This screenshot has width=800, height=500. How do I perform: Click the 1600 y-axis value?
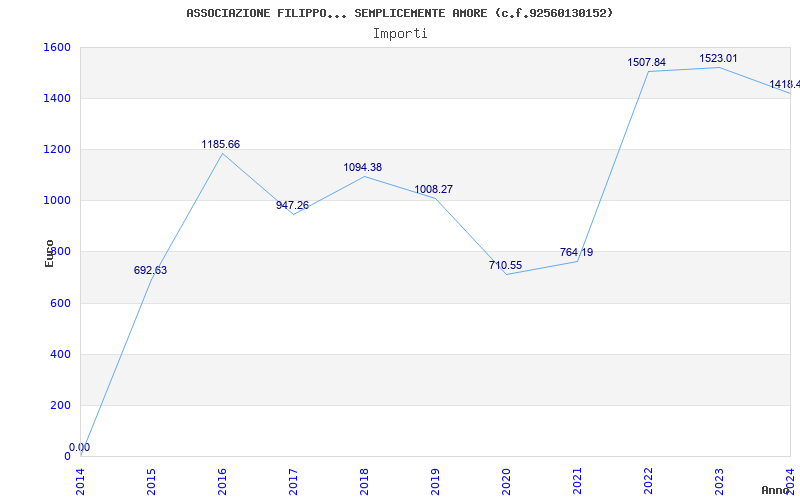(x=58, y=47)
